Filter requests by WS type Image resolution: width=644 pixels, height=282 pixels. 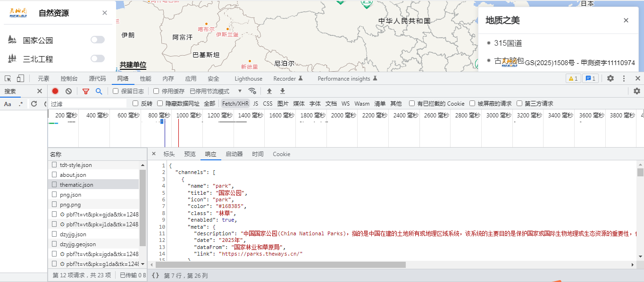point(345,103)
